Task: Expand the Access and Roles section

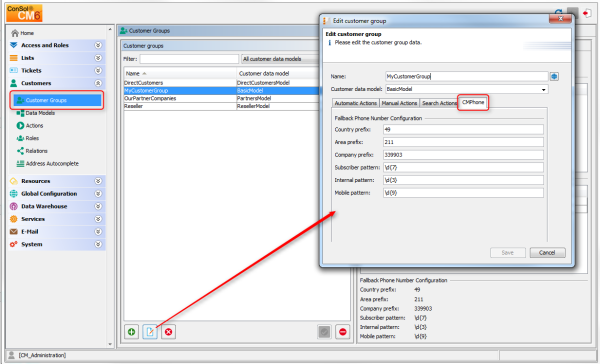Action: [98, 45]
